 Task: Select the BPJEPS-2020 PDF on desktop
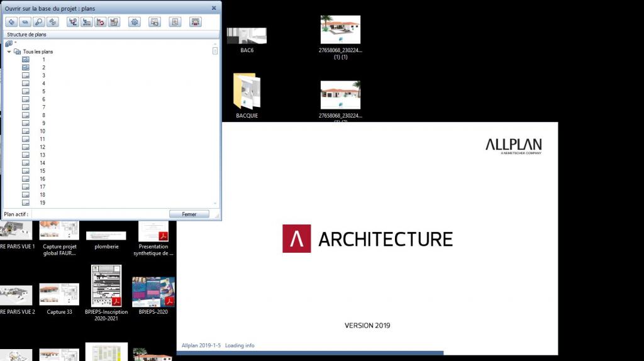coord(153,296)
